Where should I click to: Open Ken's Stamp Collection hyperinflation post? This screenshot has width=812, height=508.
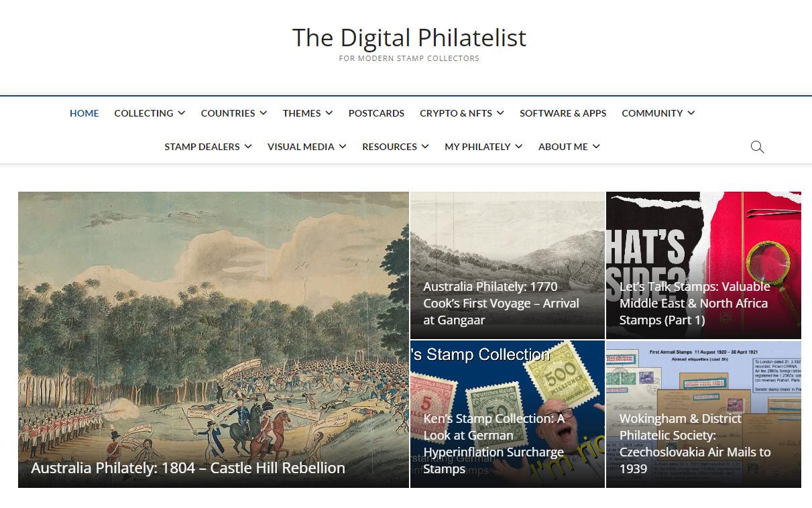click(x=494, y=444)
